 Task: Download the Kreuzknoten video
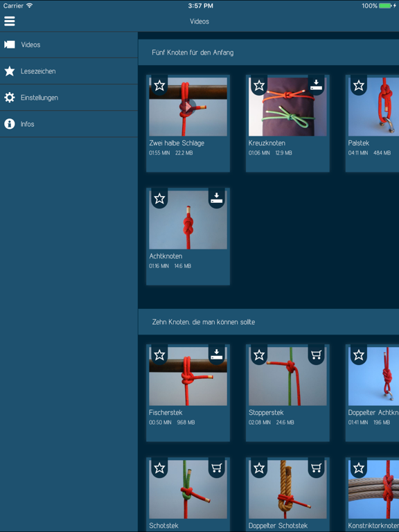tap(316, 85)
